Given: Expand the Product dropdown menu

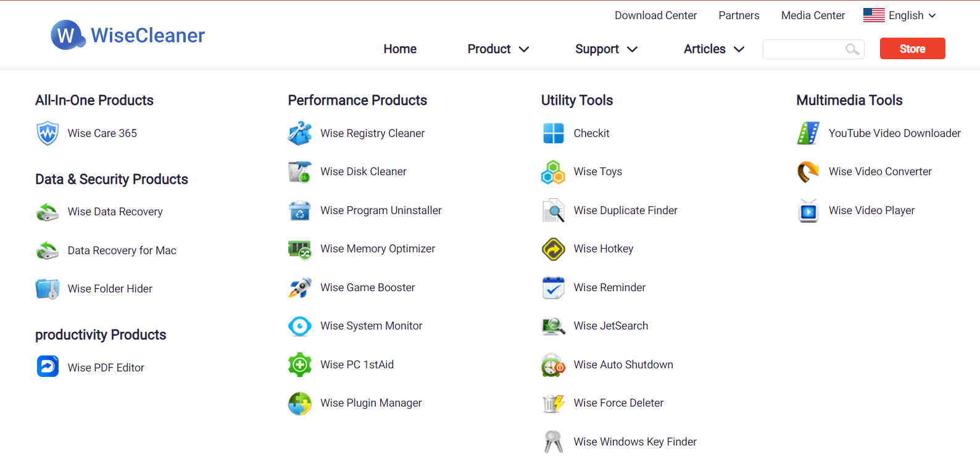Looking at the screenshot, I should 498,49.
